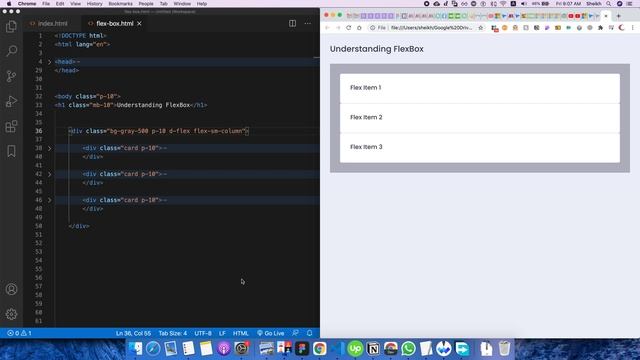The height and width of the screenshot is (360, 640).
Task: Close the flex-box.html tab
Action: coord(140,24)
